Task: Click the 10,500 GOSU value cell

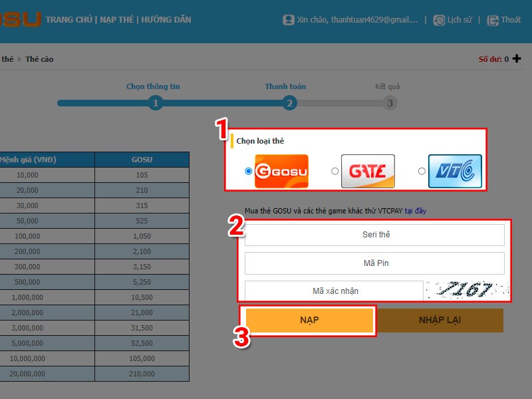Action: [142, 297]
